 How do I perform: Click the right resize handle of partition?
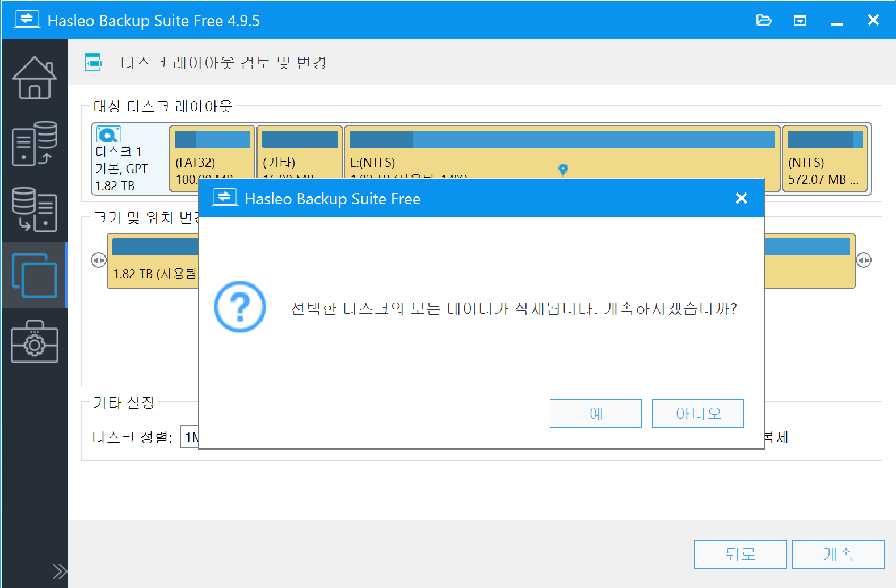[864, 260]
